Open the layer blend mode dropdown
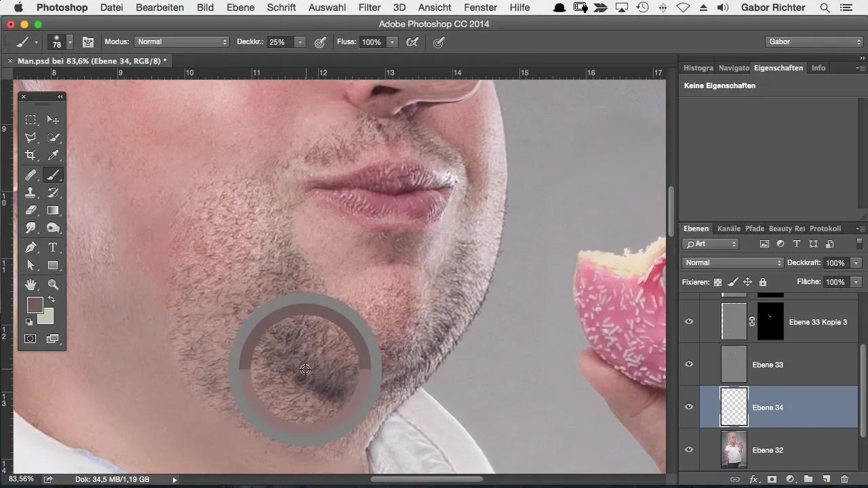This screenshot has height=488, width=868. [732, 263]
